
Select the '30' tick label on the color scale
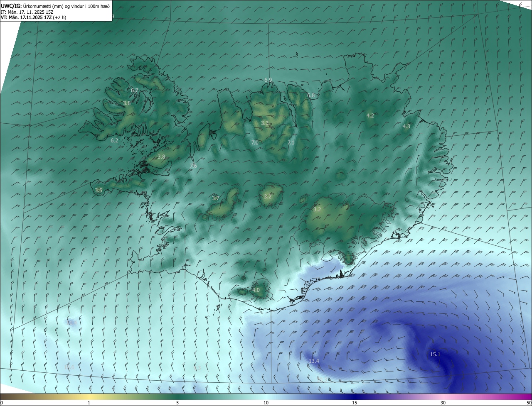tap(443, 403)
